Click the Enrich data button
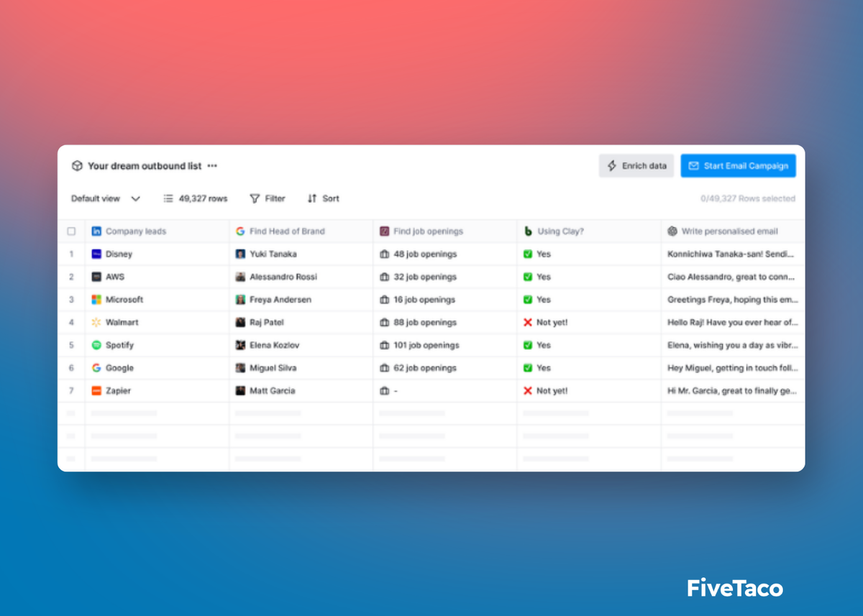Screen dimensions: 863x616 pos(636,166)
